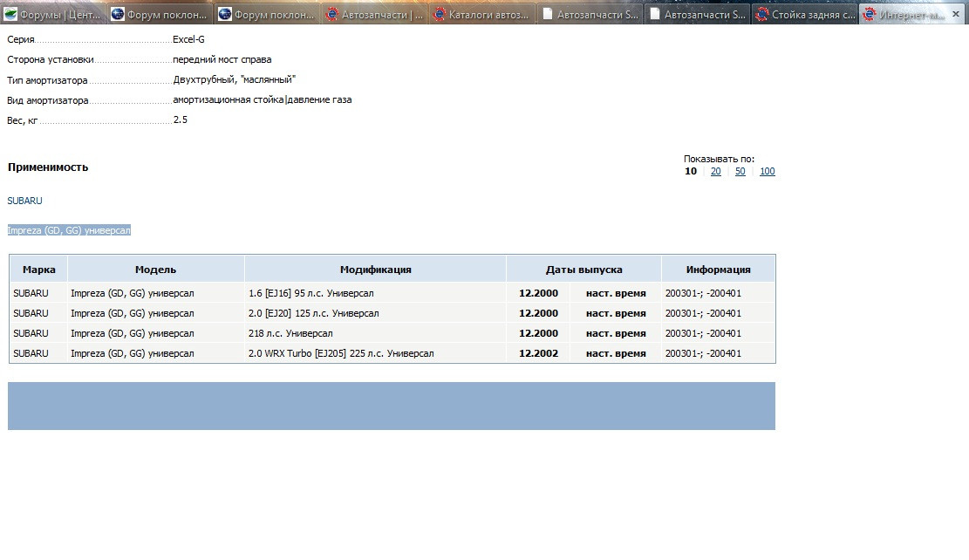Open the 'Автозапчасти | ...' tab

click(x=374, y=14)
